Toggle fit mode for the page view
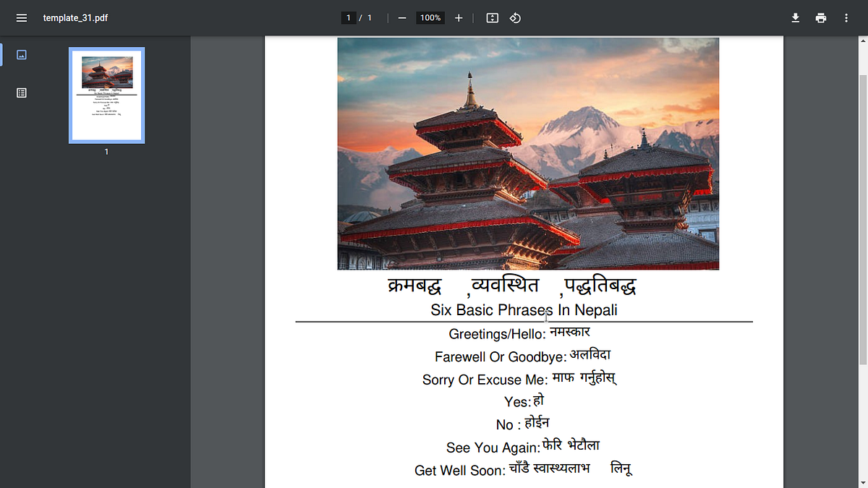 (492, 17)
